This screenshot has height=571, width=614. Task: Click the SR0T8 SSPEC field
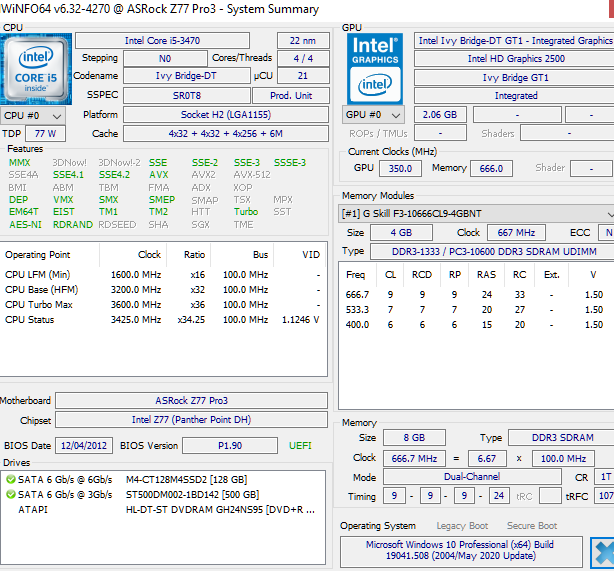pyautogui.click(x=187, y=96)
